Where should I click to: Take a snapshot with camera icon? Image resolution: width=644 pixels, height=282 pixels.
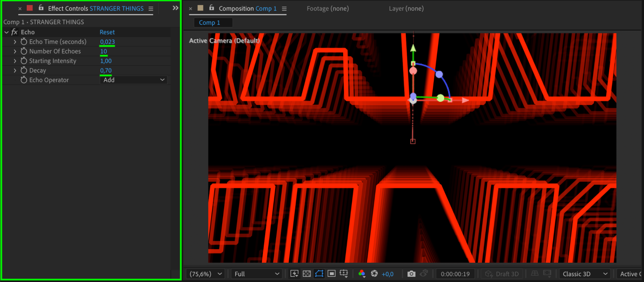click(411, 274)
